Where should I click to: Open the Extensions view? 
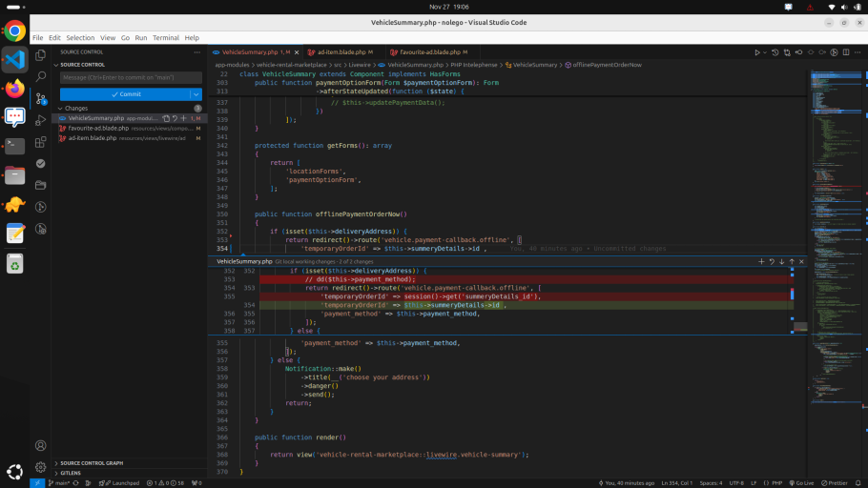41,142
